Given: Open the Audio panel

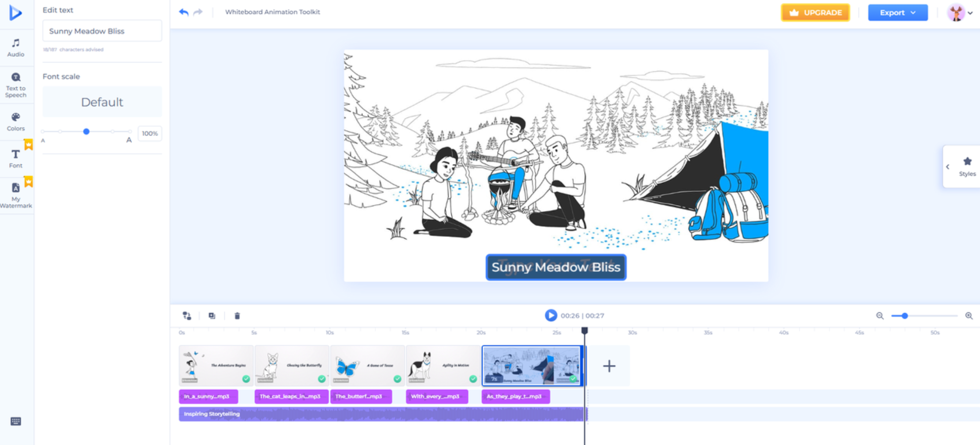Looking at the screenshot, I should 16,47.
